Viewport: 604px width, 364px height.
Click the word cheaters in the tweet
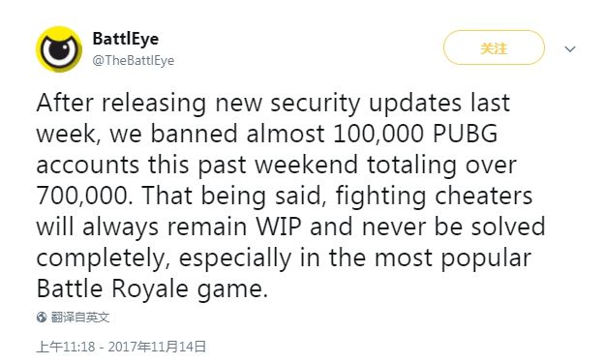pos(483,196)
